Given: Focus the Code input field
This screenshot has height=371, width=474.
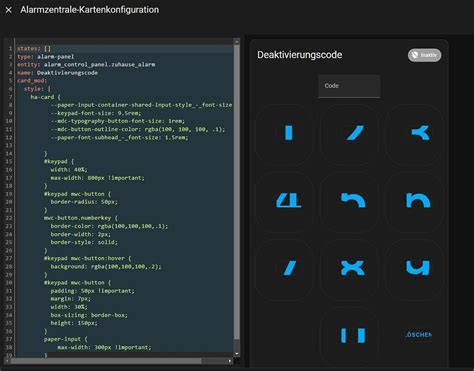Looking at the screenshot, I should point(349,86).
